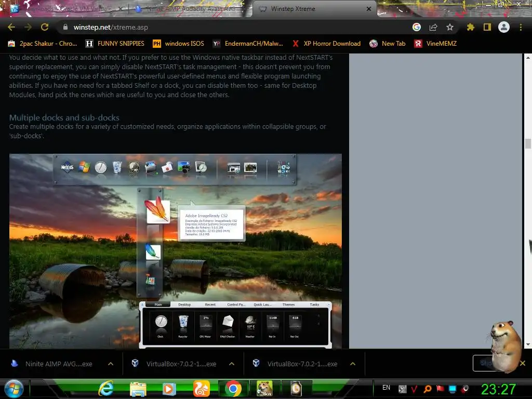Open the VineMEMZ bookmark
532x399 pixels.
tap(435, 44)
